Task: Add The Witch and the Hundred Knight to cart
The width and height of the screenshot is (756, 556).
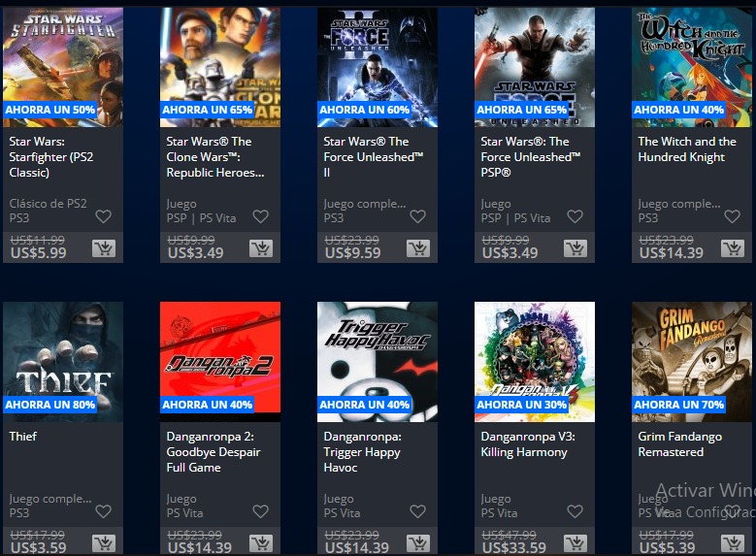Action: (733, 248)
